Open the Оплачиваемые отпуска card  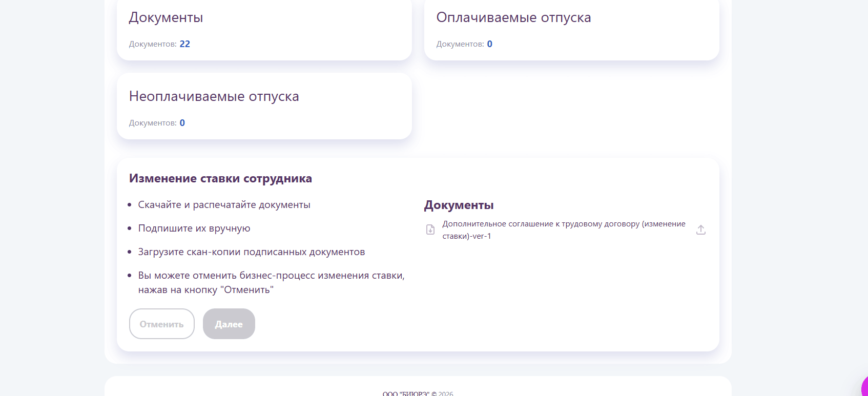[x=572, y=29]
